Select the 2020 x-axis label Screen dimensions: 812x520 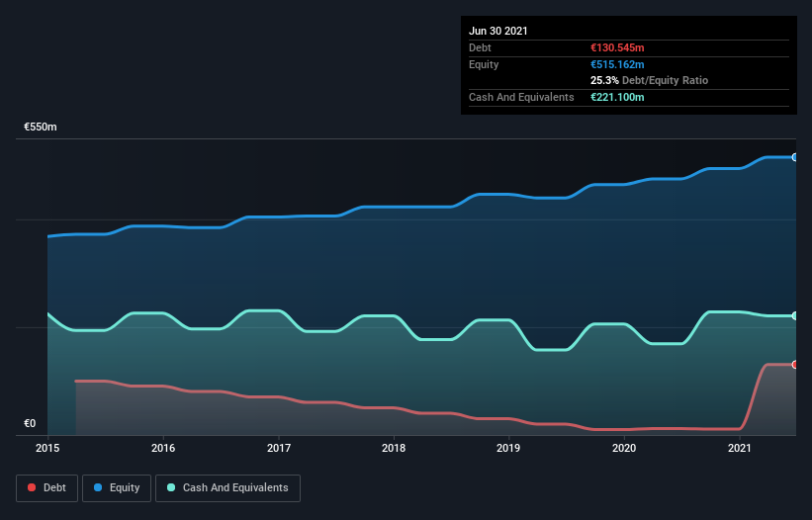[624, 448]
